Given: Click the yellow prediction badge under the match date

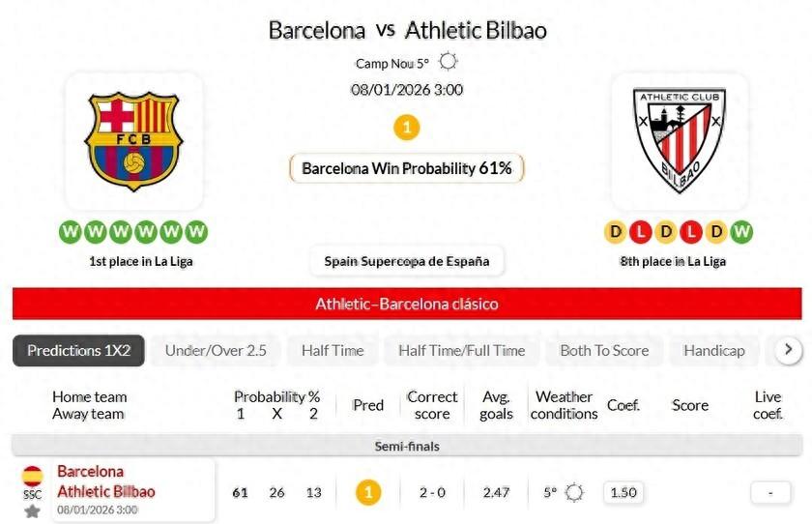Looking at the screenshot, I should click(407, 128).
